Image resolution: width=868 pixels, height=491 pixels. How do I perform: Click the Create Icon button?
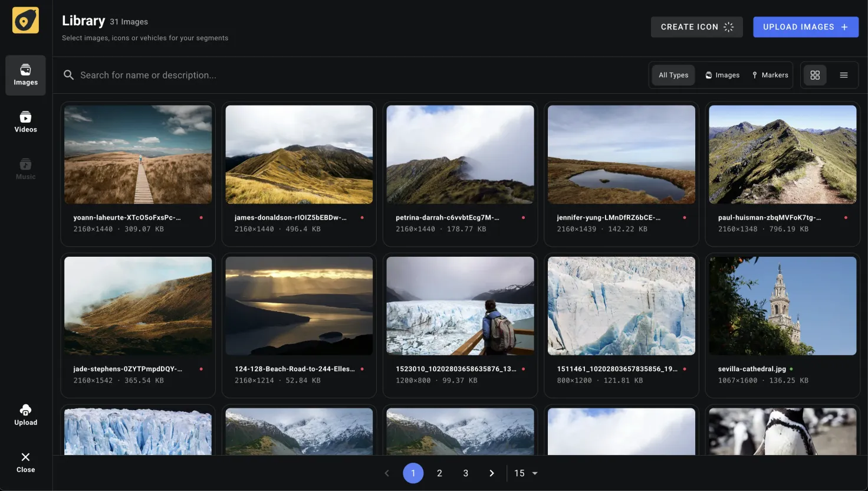(696, 27)
